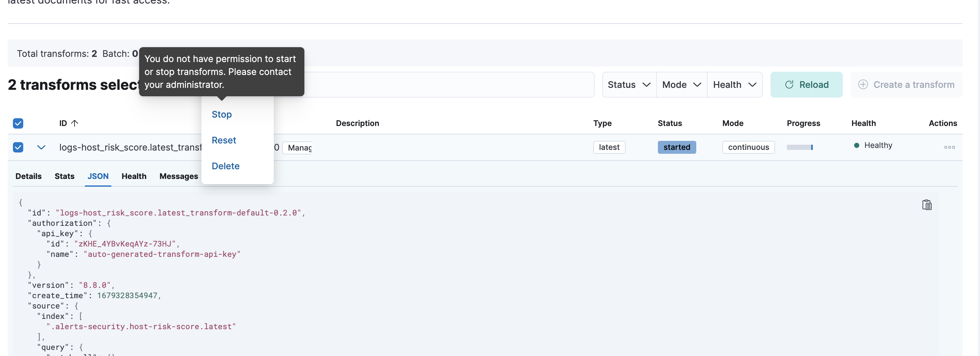Image resolution: width=980 pixels, height=356 pixels.
Task: Toggle the select-all transforms checkbox
Action: pos(18,123)
